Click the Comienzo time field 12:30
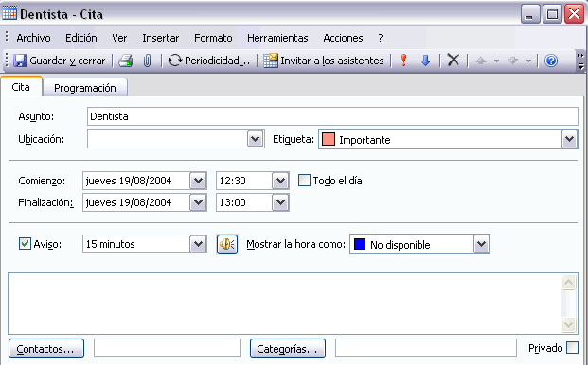 coord(244,181)
